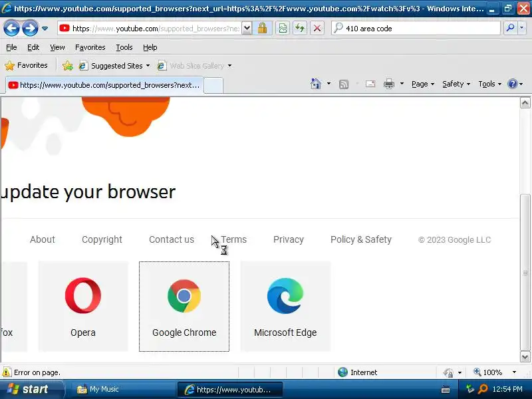Image resolution: width=532 pixels, height=399 pixels.
Task: Open the Help menu
Action: (150, 47)
